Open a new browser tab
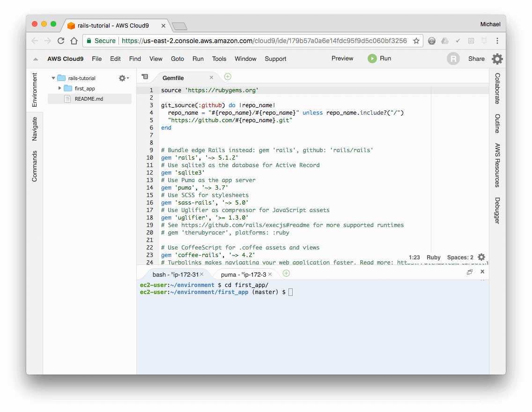The height and width of the screenshot is (412, 532). 179,26
